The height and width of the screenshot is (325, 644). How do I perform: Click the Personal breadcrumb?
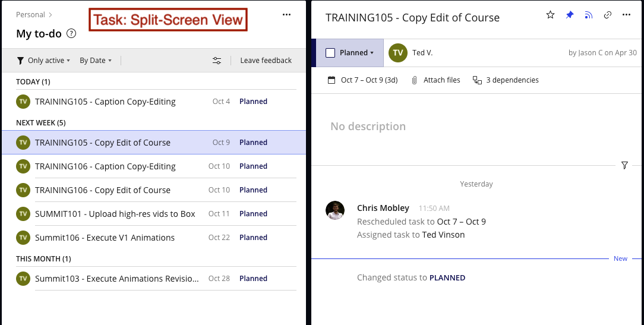click(x=30, y=15)
